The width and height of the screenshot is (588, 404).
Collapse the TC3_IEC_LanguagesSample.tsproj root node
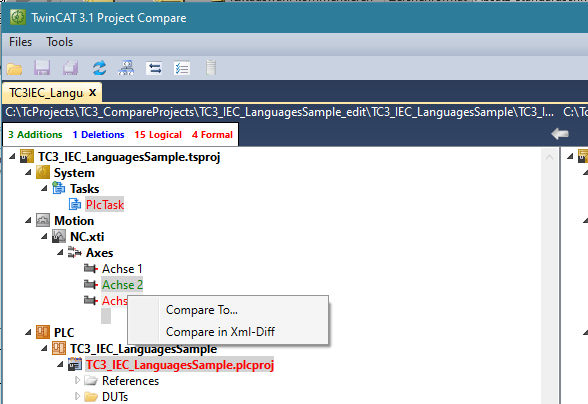(12, 156)
